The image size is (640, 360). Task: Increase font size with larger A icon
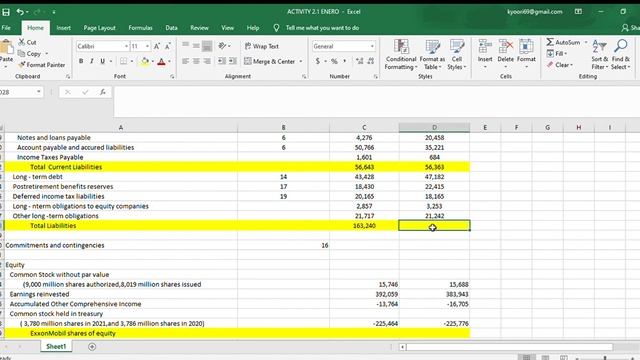(x=157, y=47)
